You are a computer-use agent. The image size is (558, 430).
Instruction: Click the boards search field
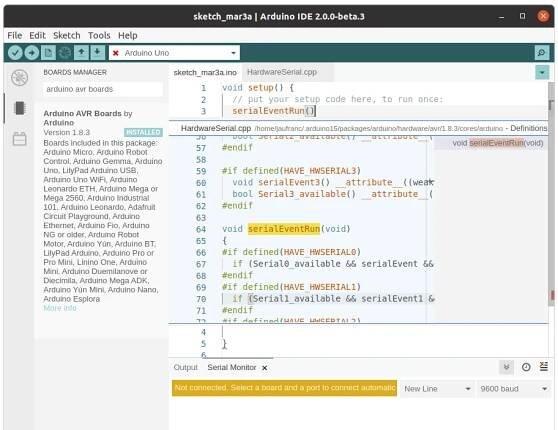click(x=103, y=89)
